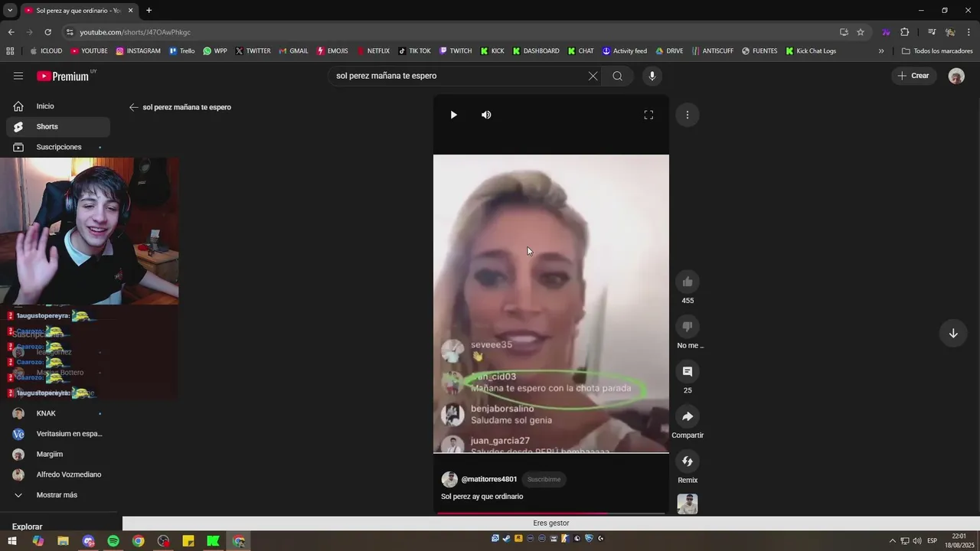Open Inicio in sidebar
This screenshot has height=551, width=980.
pyautogui.click(x=58, y=106)
